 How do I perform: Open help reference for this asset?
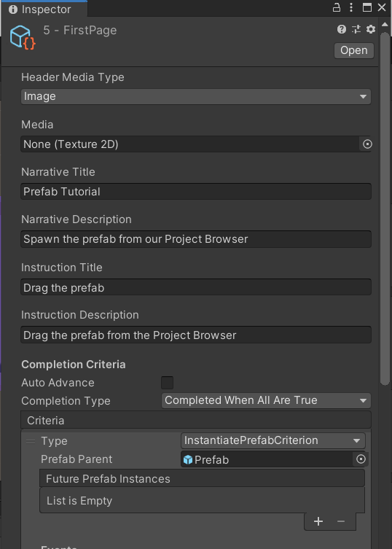(342, 29)
